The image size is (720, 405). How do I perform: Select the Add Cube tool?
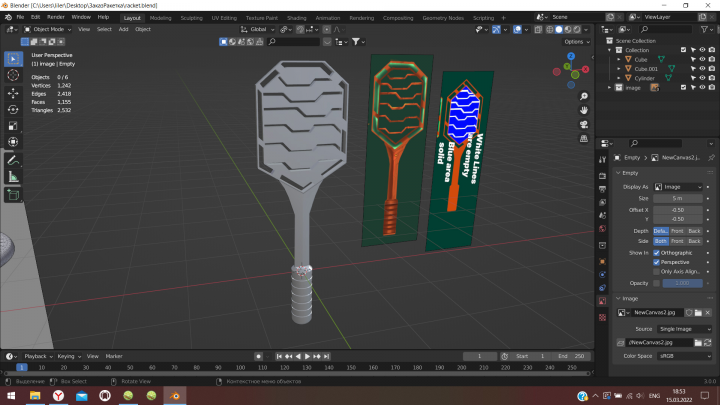click(13, 195)
